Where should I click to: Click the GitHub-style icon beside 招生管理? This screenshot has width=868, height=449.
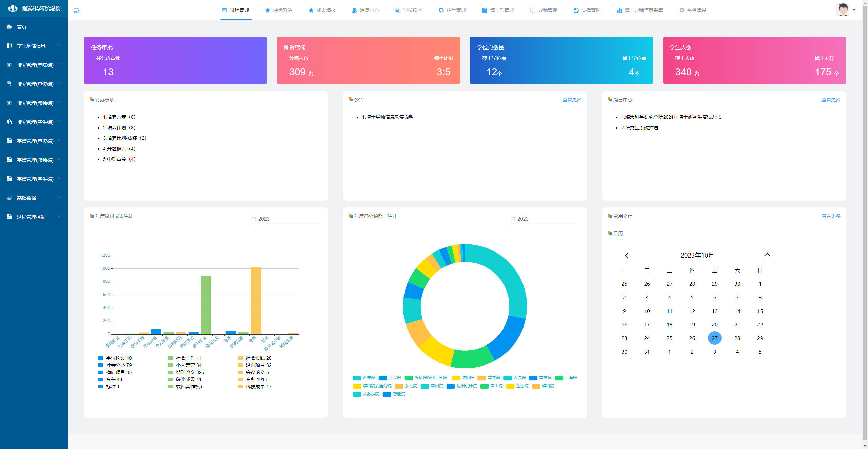pyautogui.click(x=441, y=10)
